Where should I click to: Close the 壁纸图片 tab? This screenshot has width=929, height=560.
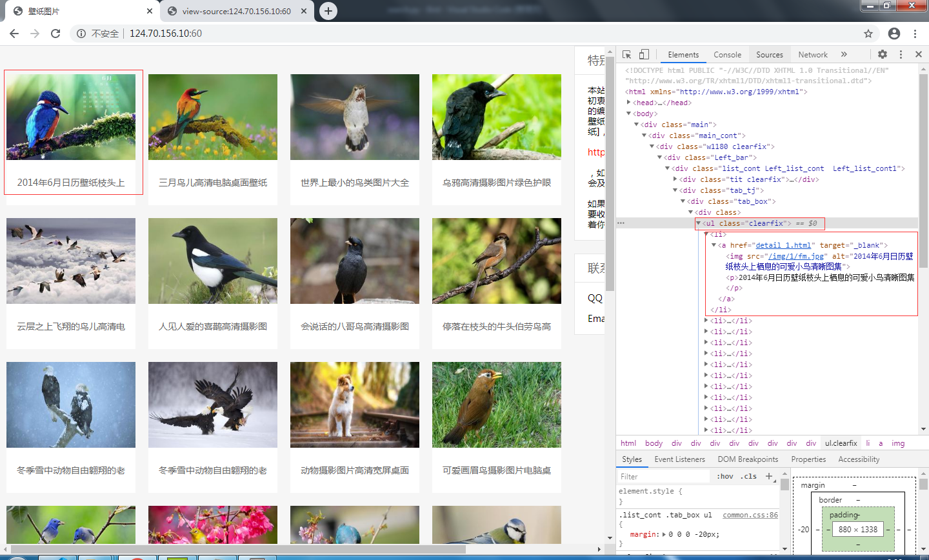[150, 11]
